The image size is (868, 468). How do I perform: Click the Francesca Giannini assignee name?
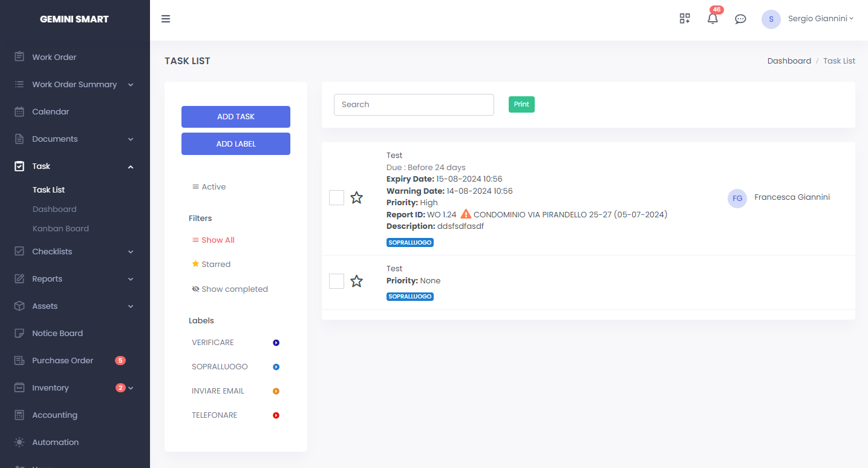click(792, 197)
